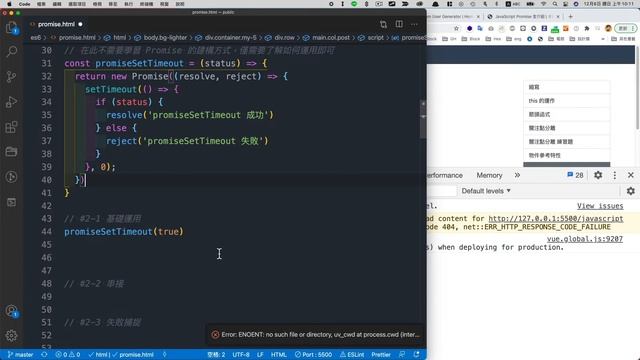The width and height of the screenshot is (640, 360).
Task: Click the feedback icon in status bar
Action: (402, 355)
